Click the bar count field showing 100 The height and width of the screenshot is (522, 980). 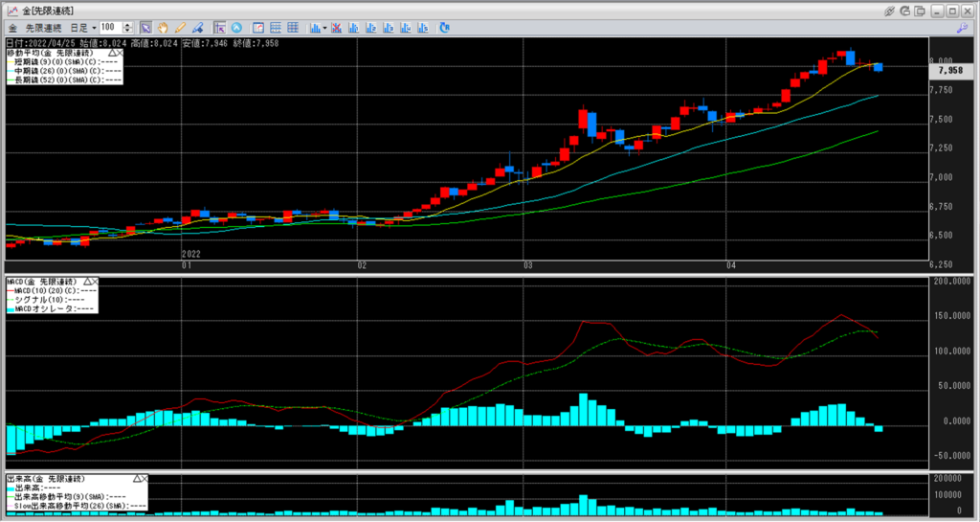(x=109, y=27)
